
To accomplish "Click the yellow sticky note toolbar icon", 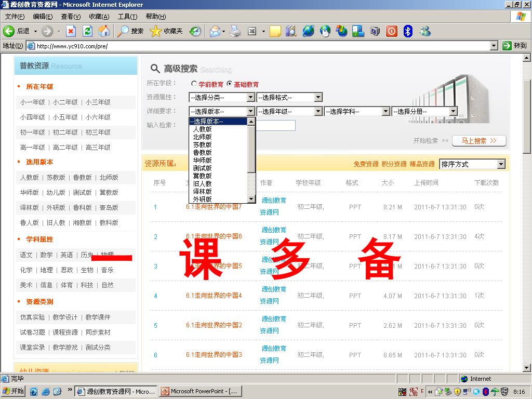I will (x=275, y=31).
